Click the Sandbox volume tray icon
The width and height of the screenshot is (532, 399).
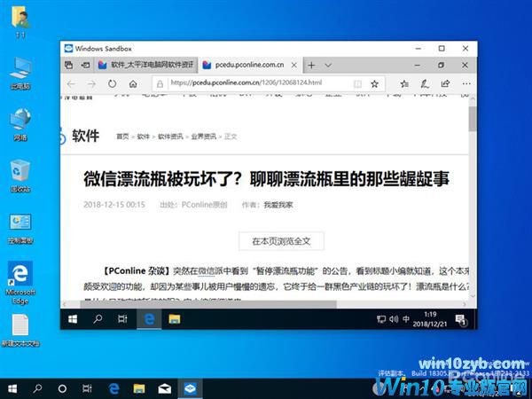(394, 319)
